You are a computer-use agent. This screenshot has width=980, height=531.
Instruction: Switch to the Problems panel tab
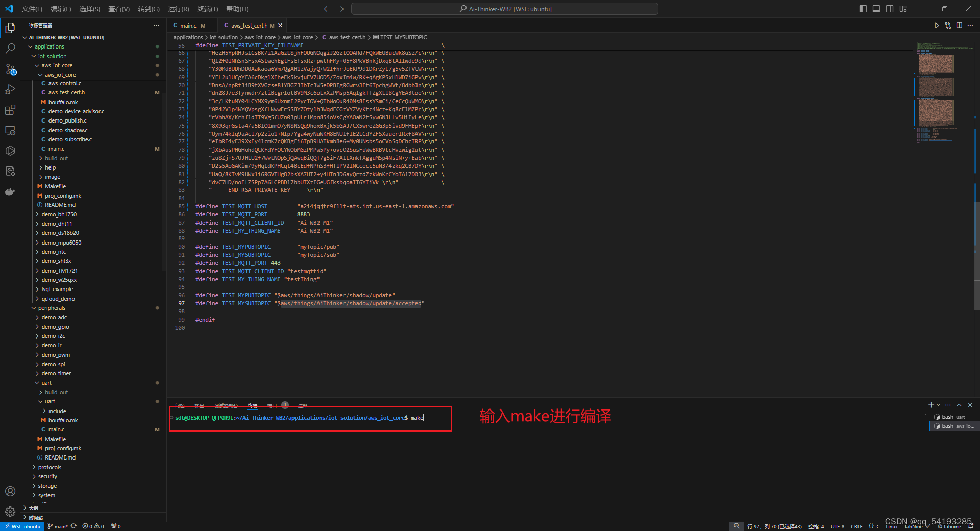(x=180, y=405)
